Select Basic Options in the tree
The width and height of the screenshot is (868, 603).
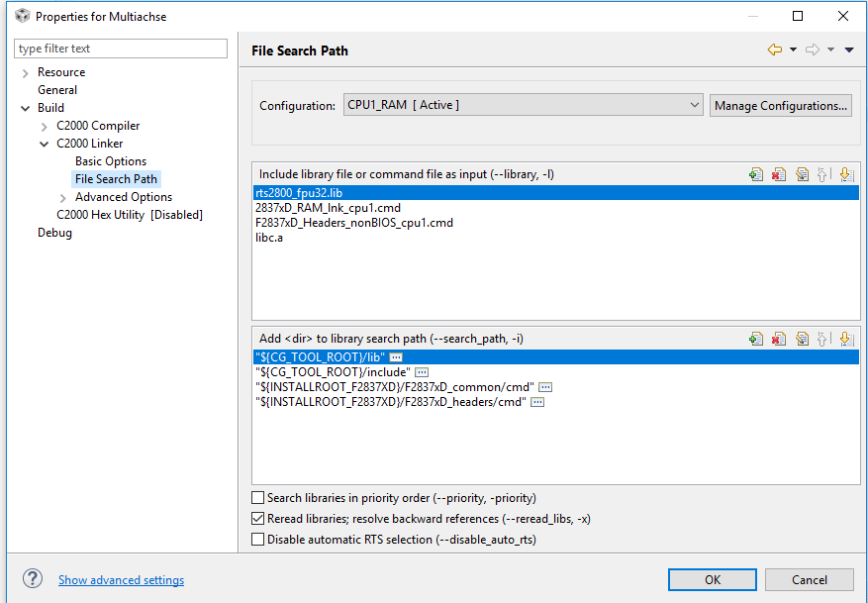[111, 161]
